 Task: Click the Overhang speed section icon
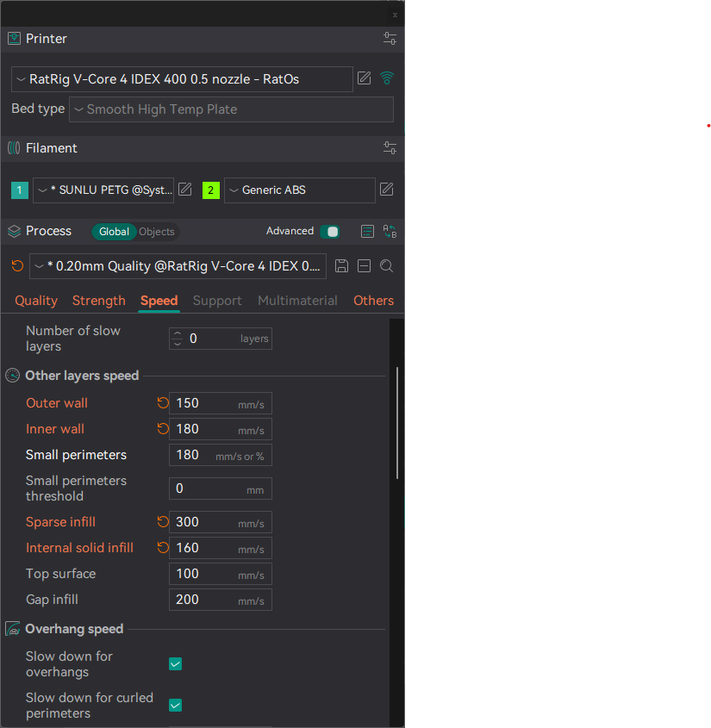pyautogui.click(x=13, y=629)
